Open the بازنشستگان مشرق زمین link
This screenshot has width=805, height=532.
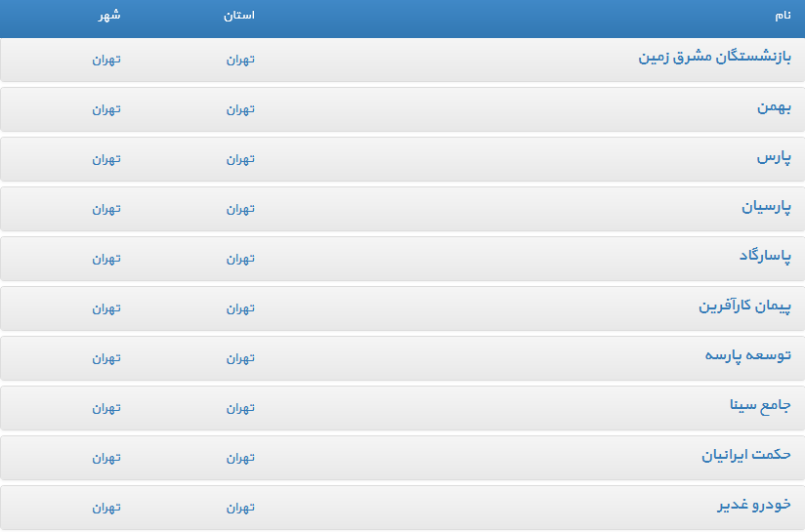coord(714,57)
